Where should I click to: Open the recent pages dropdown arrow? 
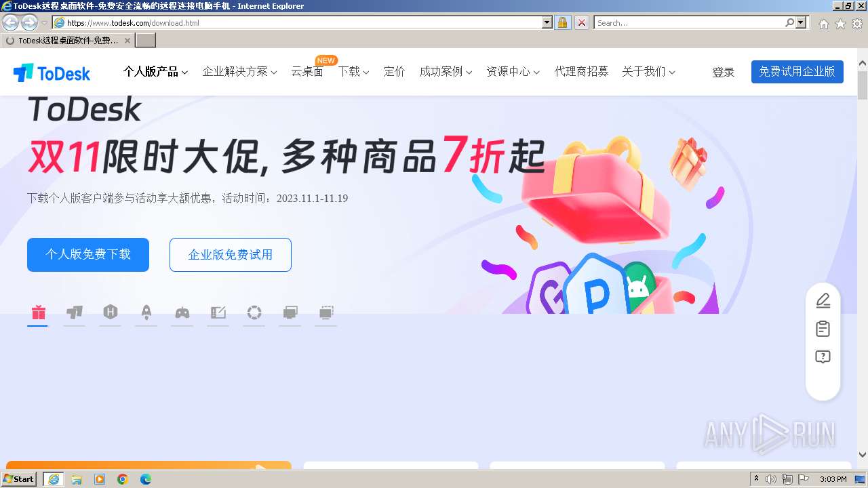[x=44, y=23]
